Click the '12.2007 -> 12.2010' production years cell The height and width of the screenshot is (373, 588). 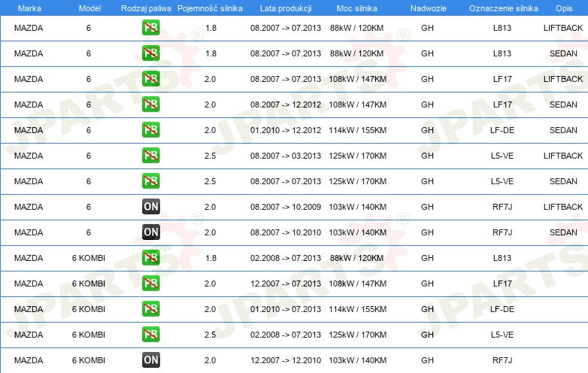pyautogui.click(x=286, y=360)
